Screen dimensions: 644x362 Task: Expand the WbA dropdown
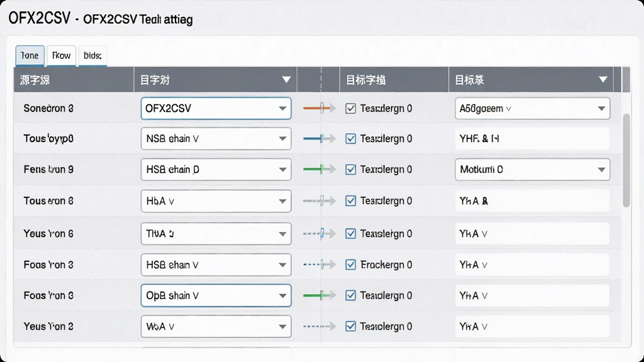[x=216, y=326]
